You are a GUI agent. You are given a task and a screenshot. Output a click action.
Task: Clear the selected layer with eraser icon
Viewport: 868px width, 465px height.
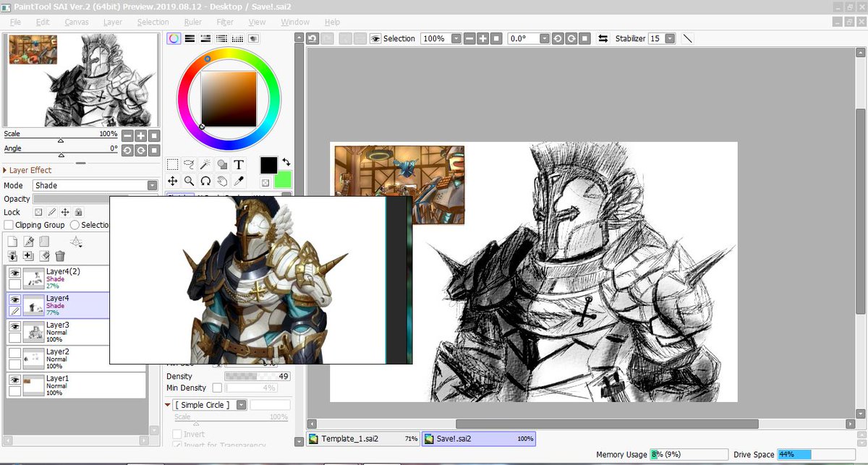44,256
